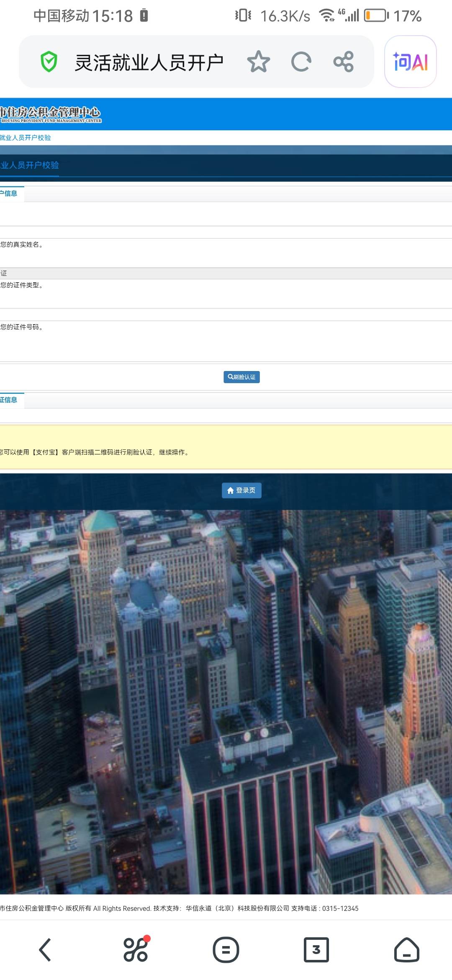The image size is (452, 980).
Task: Tap the page title 灵活就业人员开户 in the address bar
Action: click(149, 63)
